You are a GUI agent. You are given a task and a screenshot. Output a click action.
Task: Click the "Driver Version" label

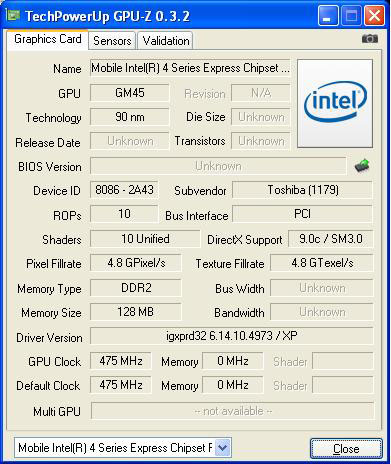pos(49,338)
